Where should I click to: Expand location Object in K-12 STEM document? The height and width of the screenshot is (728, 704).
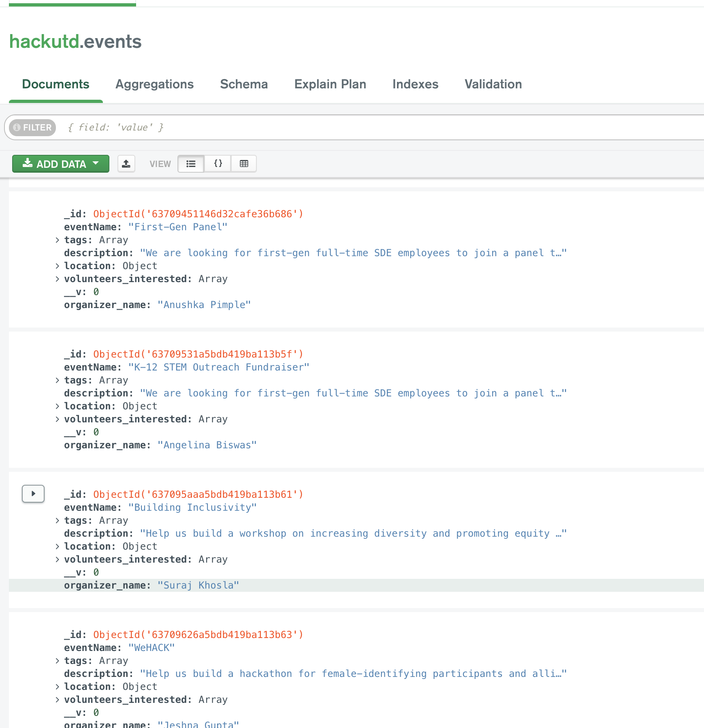(57, 406)
